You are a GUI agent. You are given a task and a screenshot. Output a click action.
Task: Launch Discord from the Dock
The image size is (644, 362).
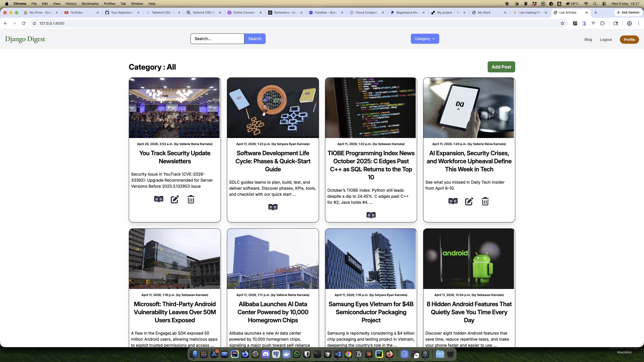pos(266,354)
